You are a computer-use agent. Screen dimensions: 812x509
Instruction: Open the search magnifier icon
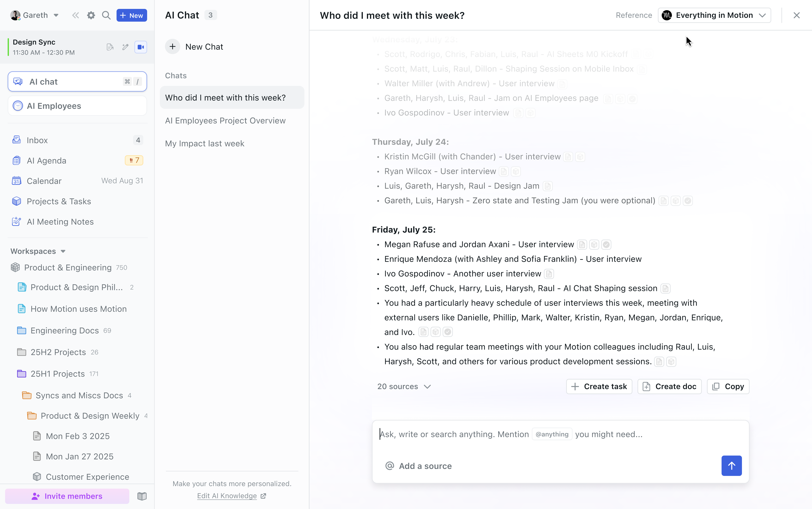tap(106, 15)
